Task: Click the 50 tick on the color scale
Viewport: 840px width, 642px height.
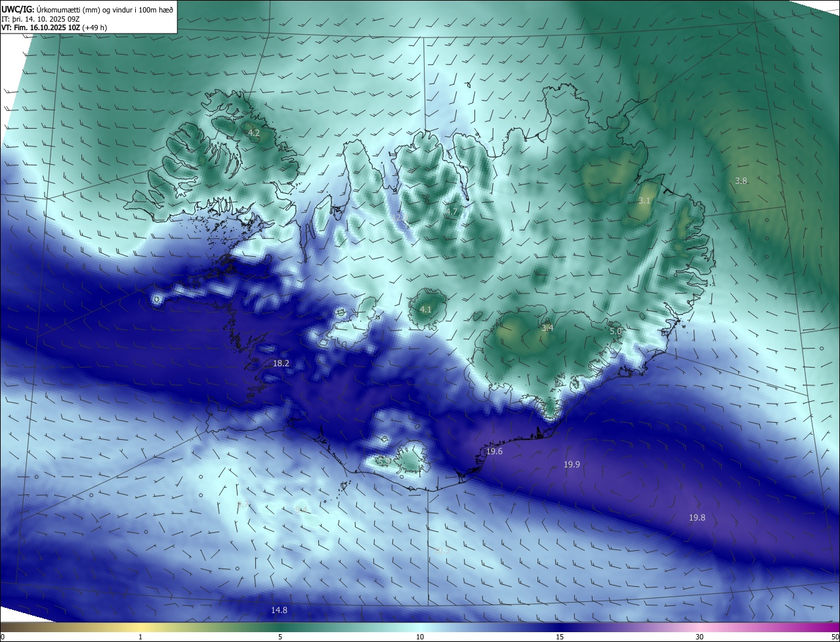Action: 835,637
